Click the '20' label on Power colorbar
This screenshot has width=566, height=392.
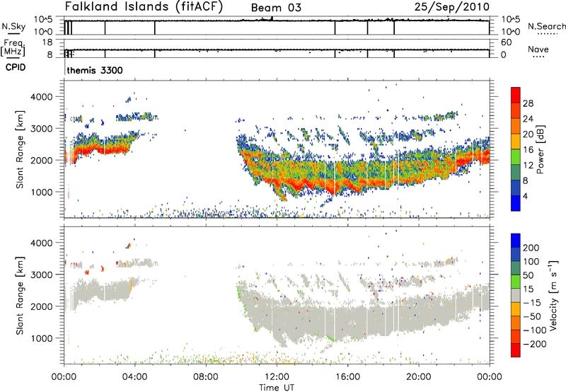pyautogui.click(x=528, y=134)
